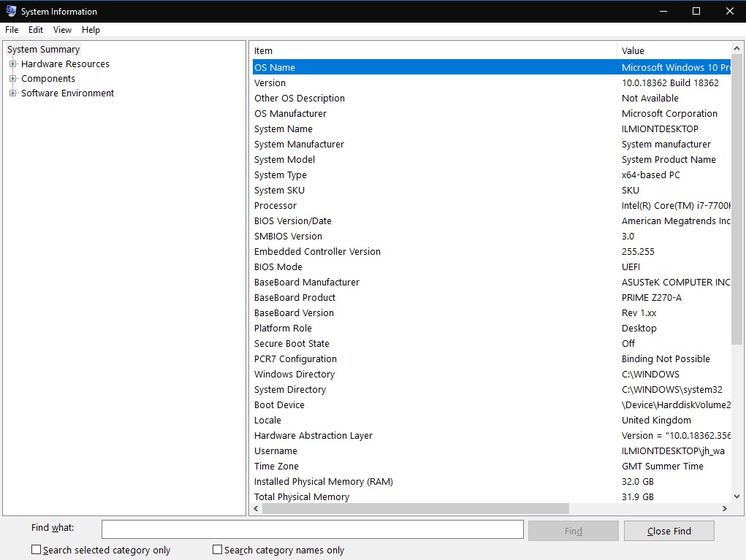Viewport: 746px width, 560px height.
Task: Select the Embedded Controller Version row
Action: (x=492, y=251)
